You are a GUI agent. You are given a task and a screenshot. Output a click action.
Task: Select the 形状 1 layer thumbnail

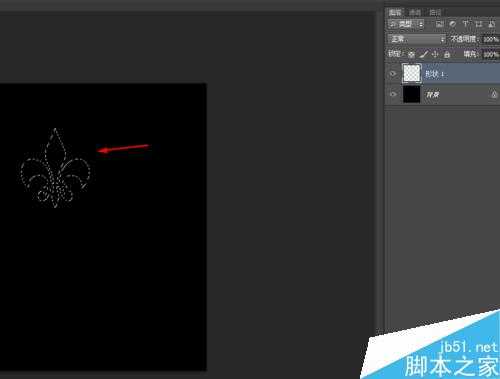coord(412,73)
